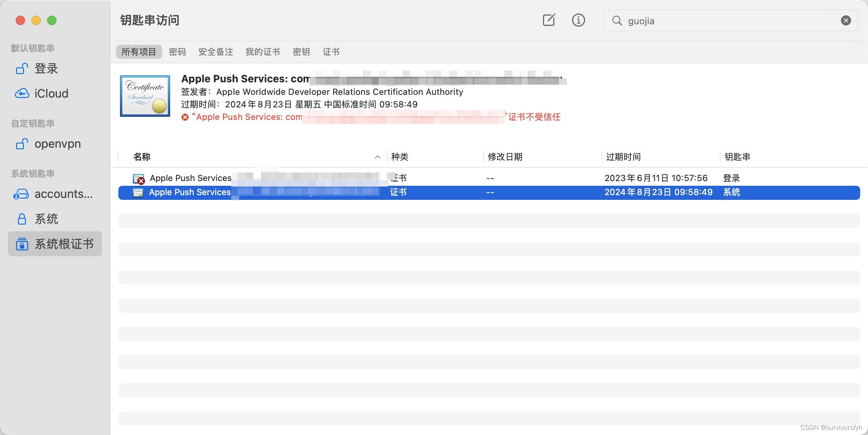Switch to the 密码 tab
Image resolution: width=868 pixels, height=435 pixels.
pos(177,52)
